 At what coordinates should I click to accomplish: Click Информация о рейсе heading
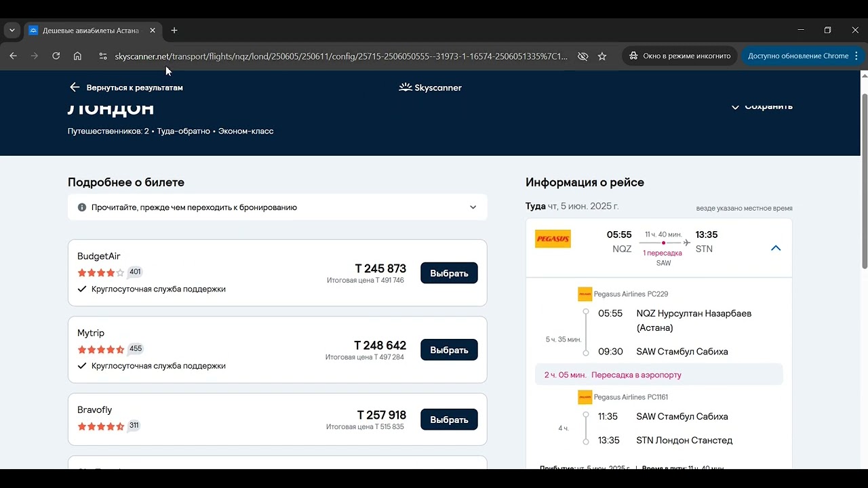pos(585,182)
